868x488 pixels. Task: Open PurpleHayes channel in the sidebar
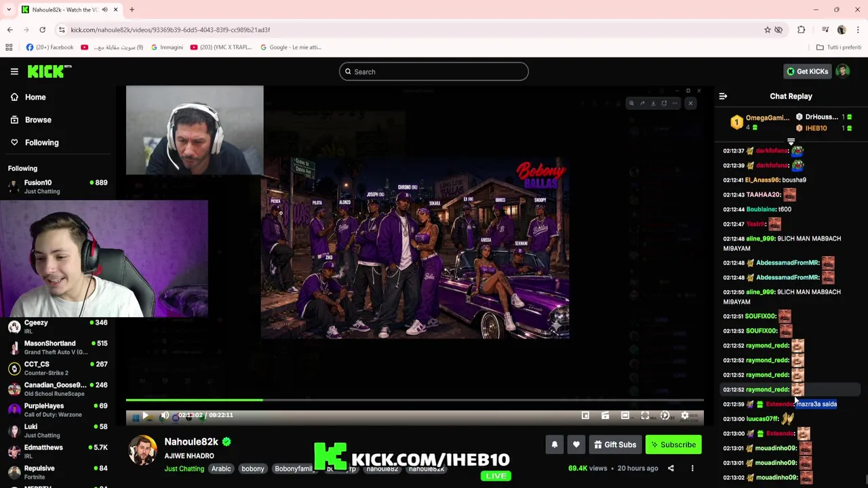point(58,410)
